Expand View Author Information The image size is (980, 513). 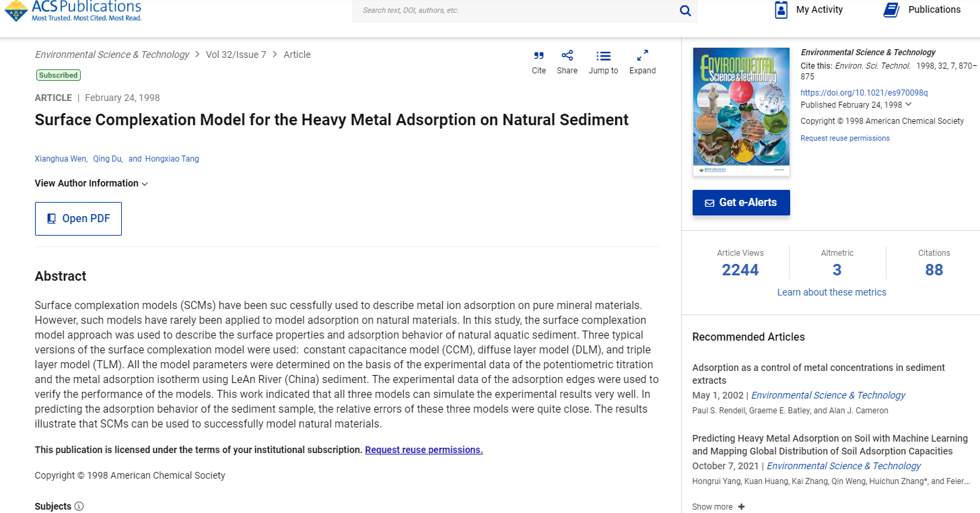(92, 183)
